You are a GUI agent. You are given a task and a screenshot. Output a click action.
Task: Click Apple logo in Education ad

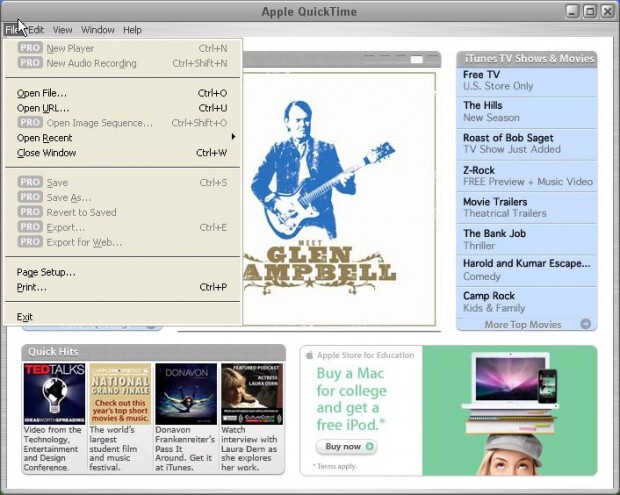[x=310, y=355]
